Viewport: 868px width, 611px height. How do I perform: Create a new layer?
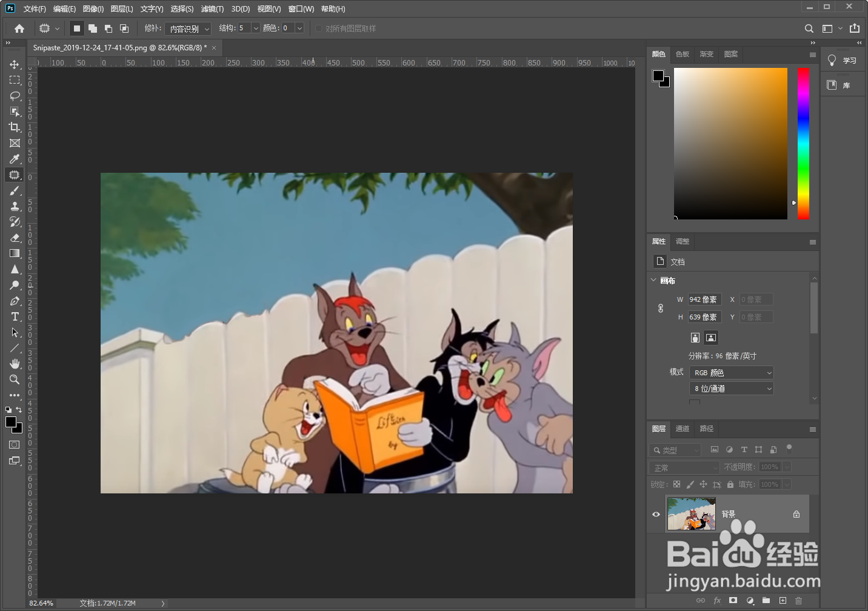[783, 600]
